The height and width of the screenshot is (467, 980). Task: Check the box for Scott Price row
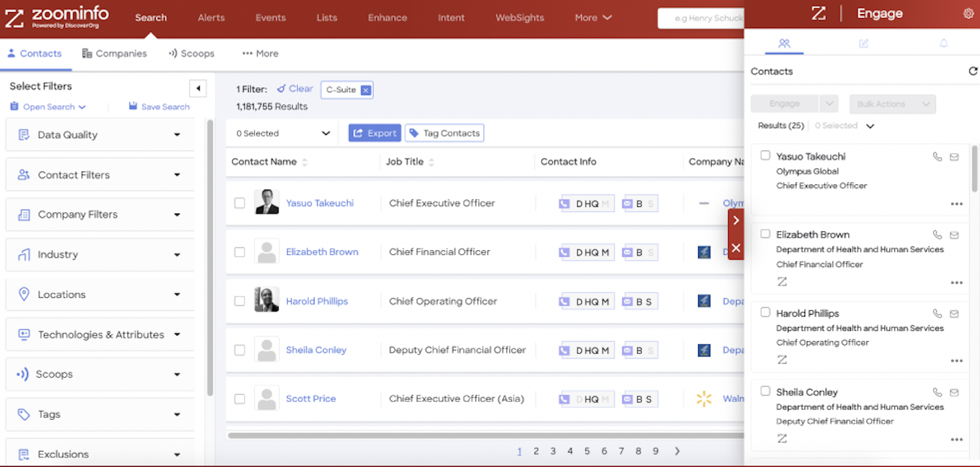tap(239, 398)
